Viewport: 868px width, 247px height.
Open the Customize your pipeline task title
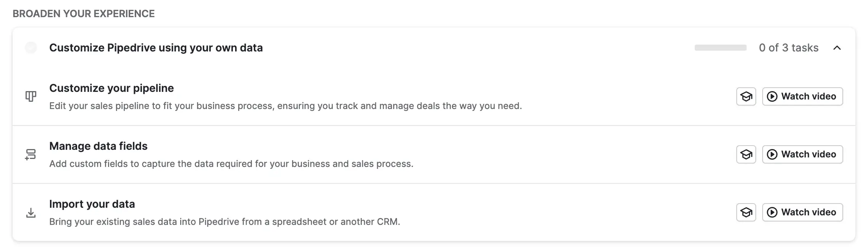pos(111,88)
